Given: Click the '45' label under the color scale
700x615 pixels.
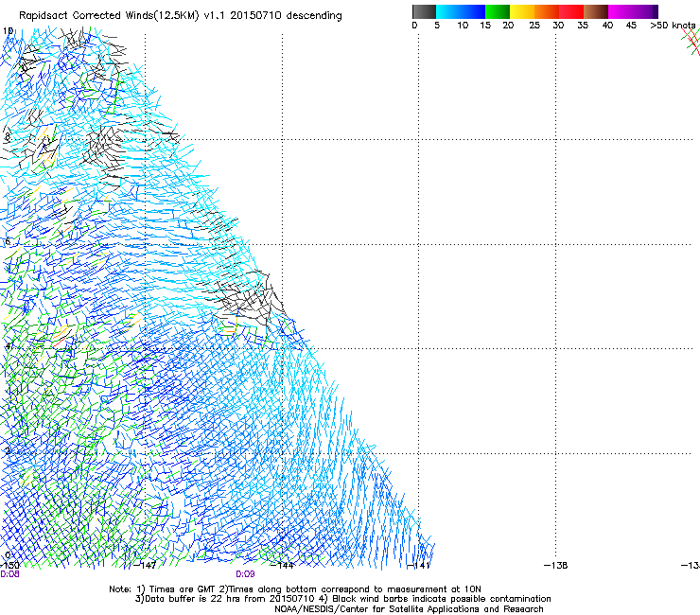Looking at the screenshot, I should (631, 26).
